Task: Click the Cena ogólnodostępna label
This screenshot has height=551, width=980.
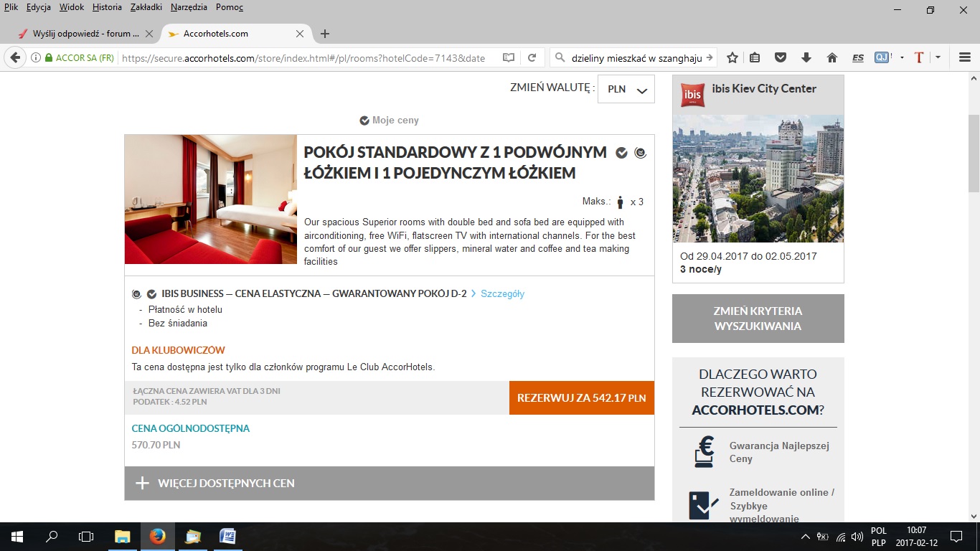Action: pos(191,428)
